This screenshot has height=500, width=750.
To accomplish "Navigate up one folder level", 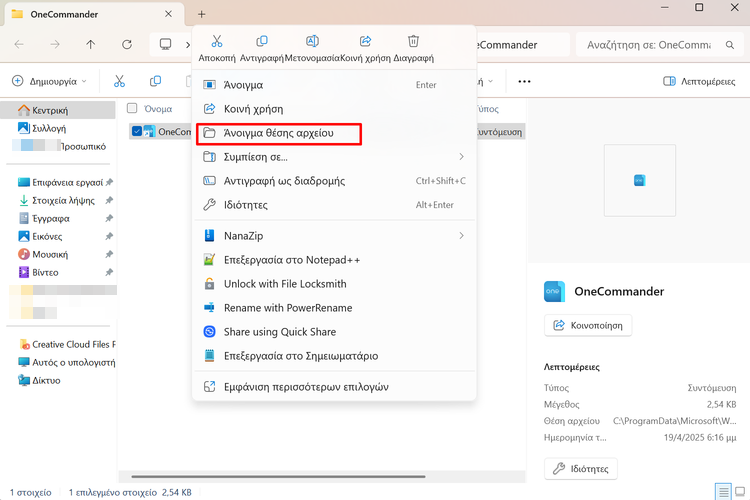I will 91,44.
